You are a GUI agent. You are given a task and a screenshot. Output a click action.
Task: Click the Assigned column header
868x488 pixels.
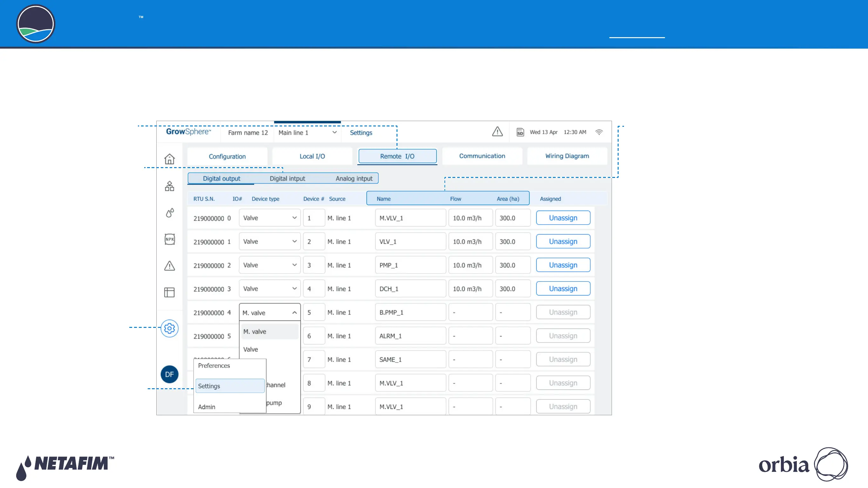click(x=550, y=199)
